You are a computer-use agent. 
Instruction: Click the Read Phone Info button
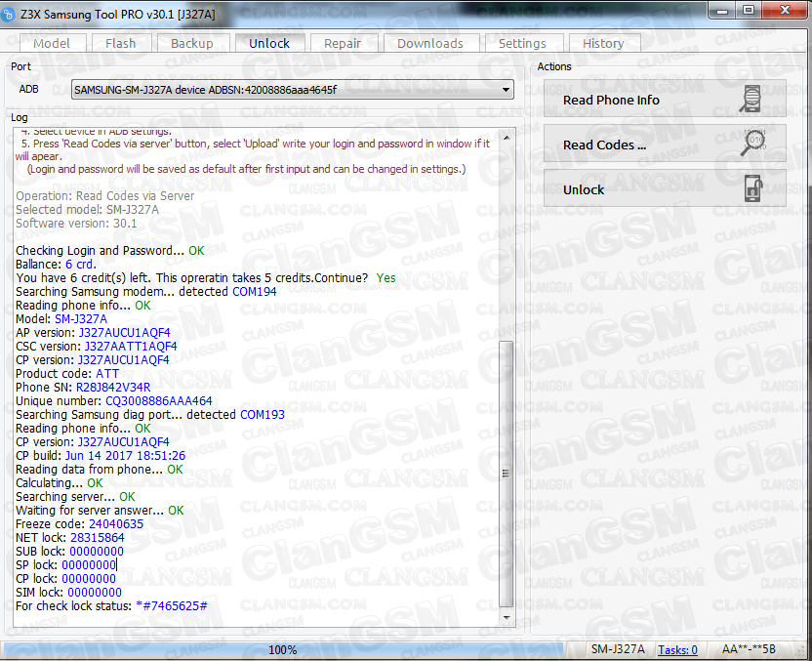[665, 99]
